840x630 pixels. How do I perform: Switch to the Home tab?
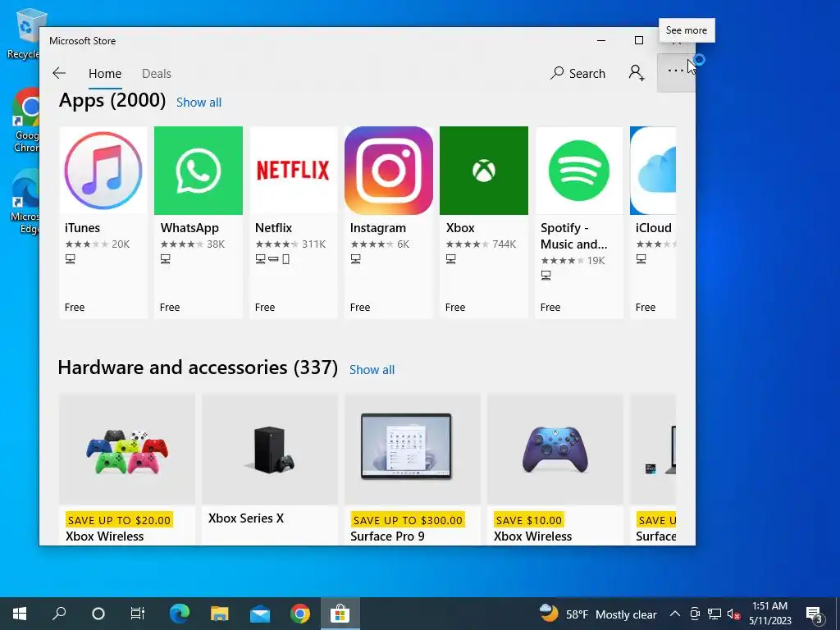tap(105, 73)
